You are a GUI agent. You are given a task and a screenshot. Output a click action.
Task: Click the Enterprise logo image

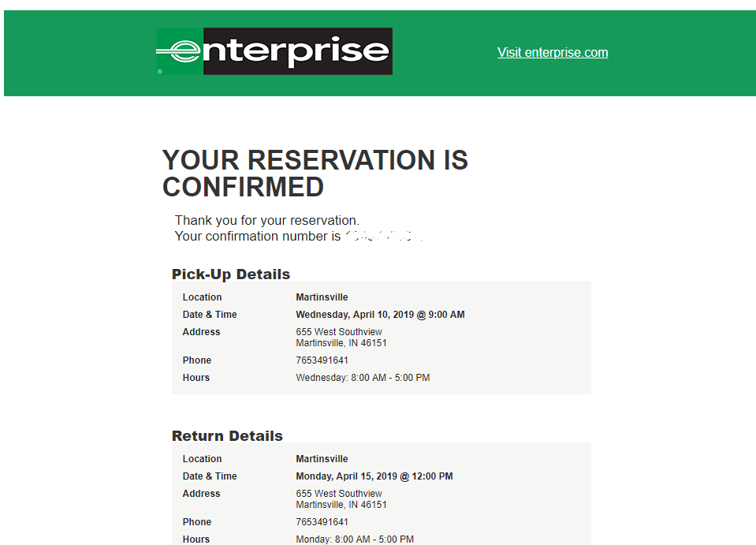[274, 51]
